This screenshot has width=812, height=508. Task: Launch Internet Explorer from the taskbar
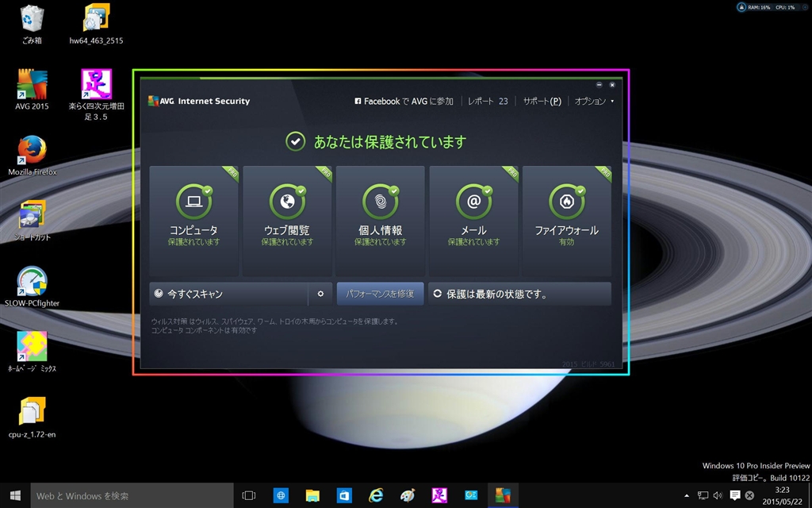pyautogui.click(x=376, y=495)
